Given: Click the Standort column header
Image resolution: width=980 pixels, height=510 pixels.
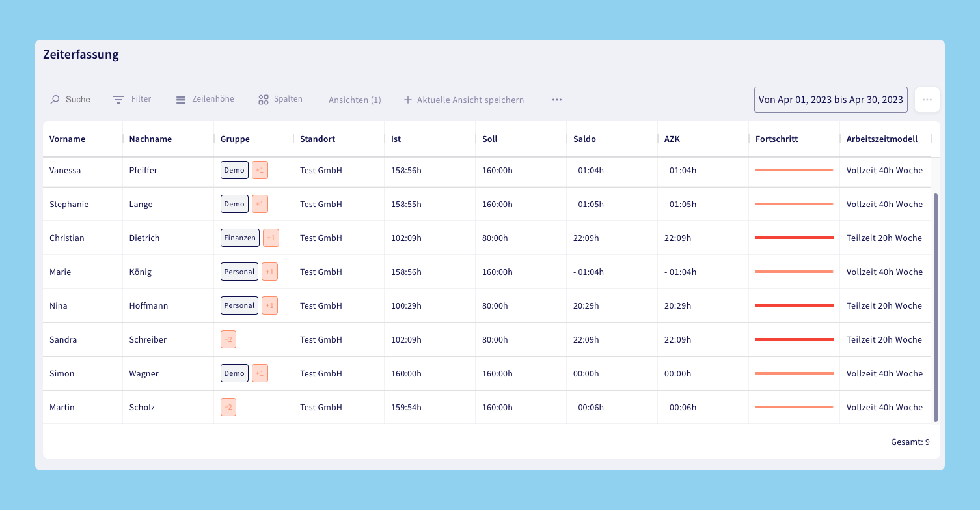Looking at the screenshot, I should pos(318,139).
